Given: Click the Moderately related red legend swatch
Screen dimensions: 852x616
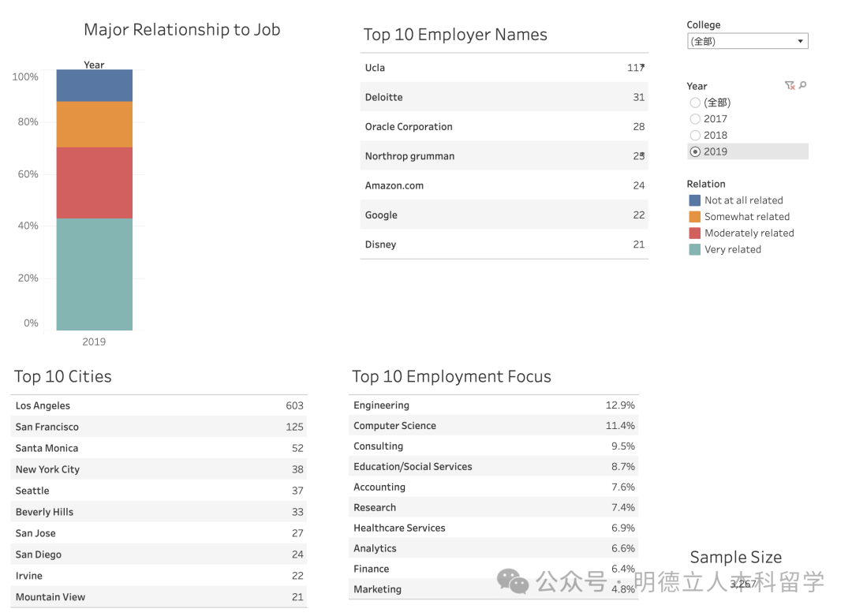Looking at the screenshot, I should click(x=694, y=233).
